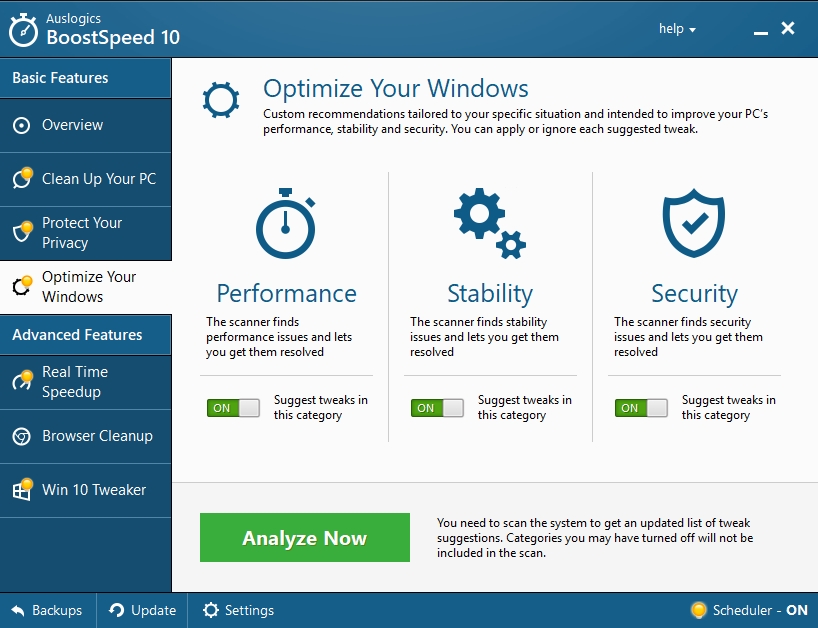Screen dimensions: 818x628
Task: Click the Win 10 Tweaker Windows icon
Action: pos(22,490)
